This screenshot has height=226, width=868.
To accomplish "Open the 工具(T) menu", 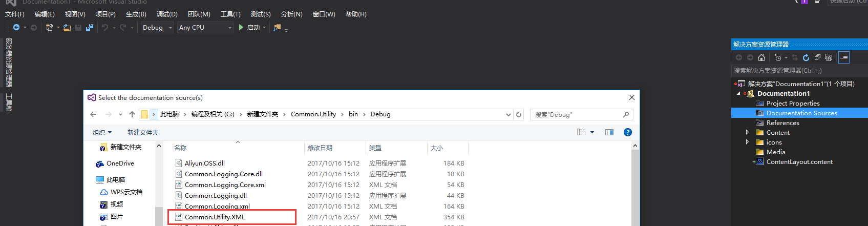I will click(x=230, y=14).
